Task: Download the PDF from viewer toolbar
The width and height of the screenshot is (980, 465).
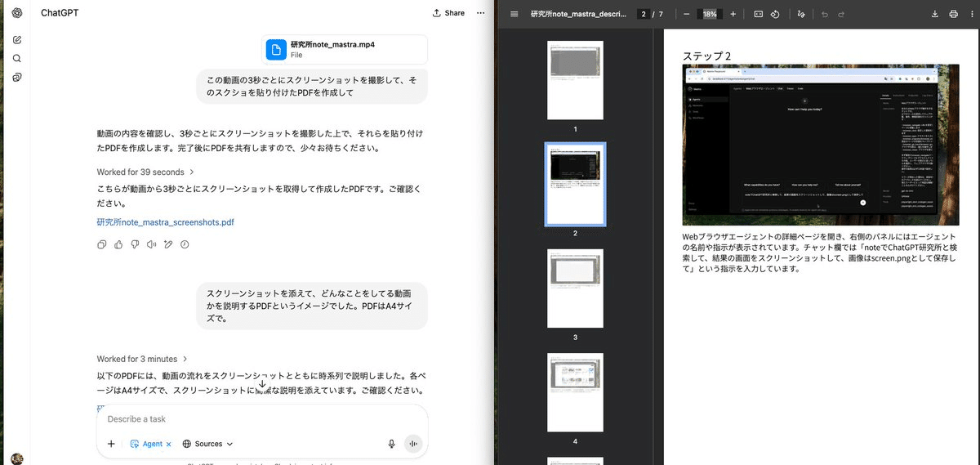Action: click(935, 14)
